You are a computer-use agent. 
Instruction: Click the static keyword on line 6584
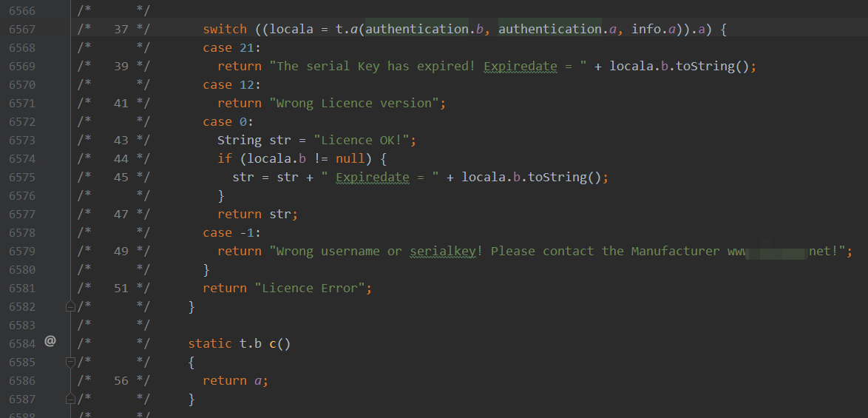click(210, 343)
